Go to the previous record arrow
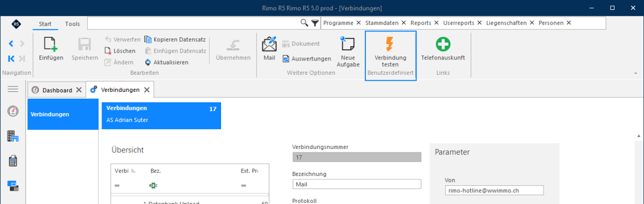This screenshot has height=204, width=644. tap(11, 44)
